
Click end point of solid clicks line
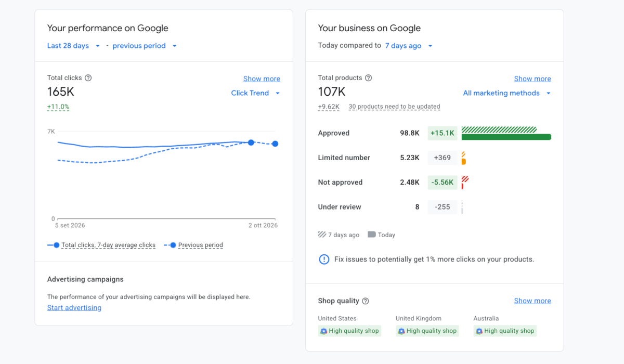(x=251, y=142)
